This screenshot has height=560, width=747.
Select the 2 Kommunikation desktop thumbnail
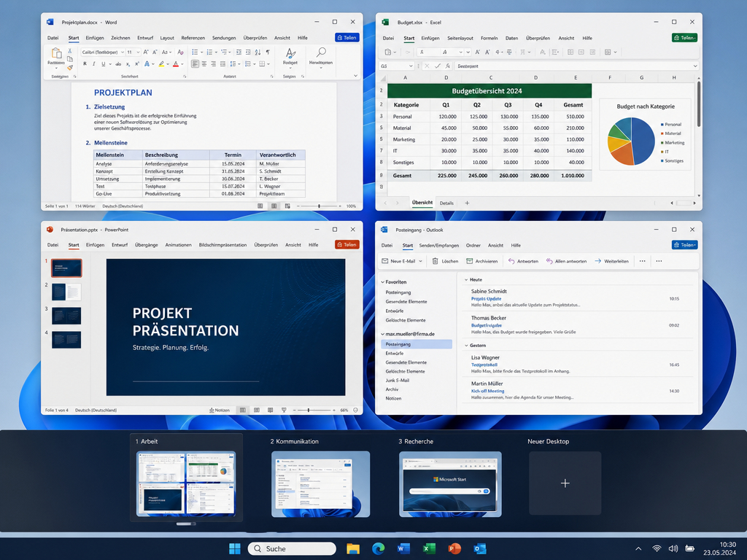click(321, 484)
